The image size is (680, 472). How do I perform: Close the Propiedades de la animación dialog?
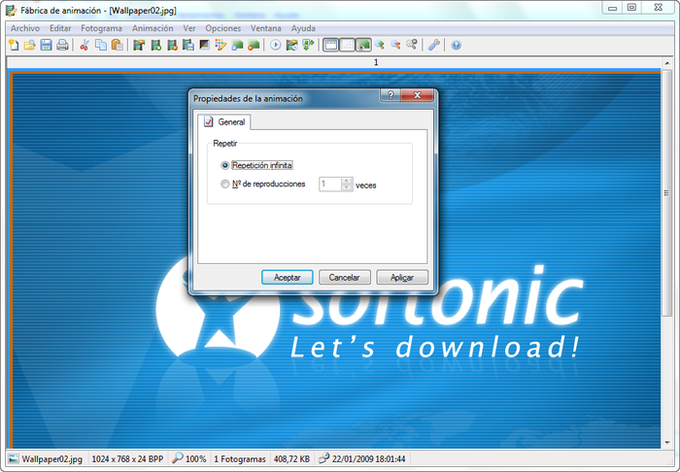pos(417,95)
